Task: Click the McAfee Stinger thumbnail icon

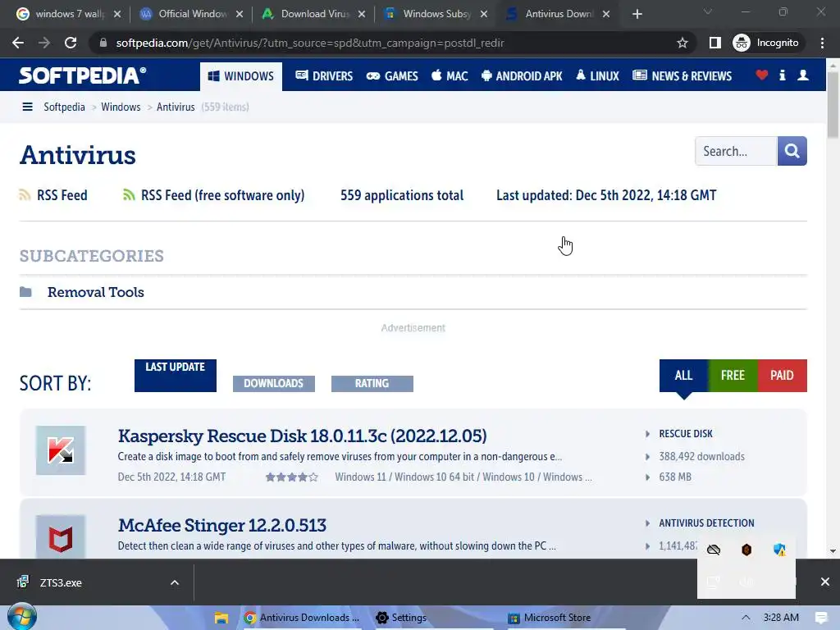Action: click(x=61, y=537)
